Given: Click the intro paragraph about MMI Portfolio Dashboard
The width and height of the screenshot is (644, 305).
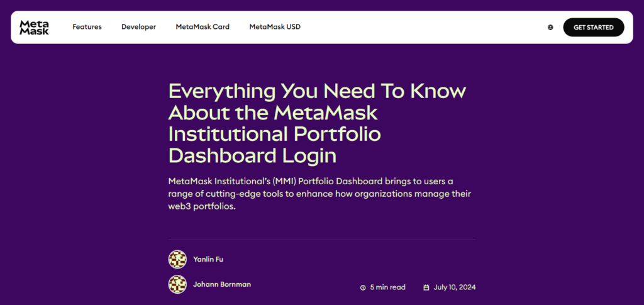Looking at the screenshot, I should (x=319, y=194).
